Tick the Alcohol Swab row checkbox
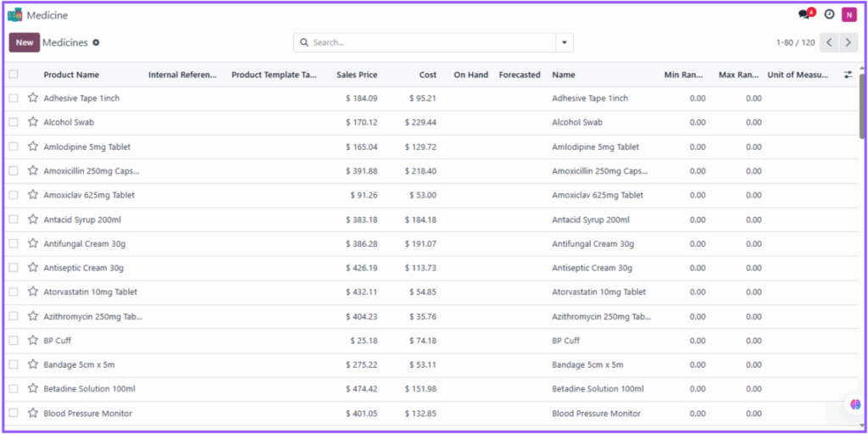The height and width of the screenshot is (434, 868). click(x=14, y=122)
